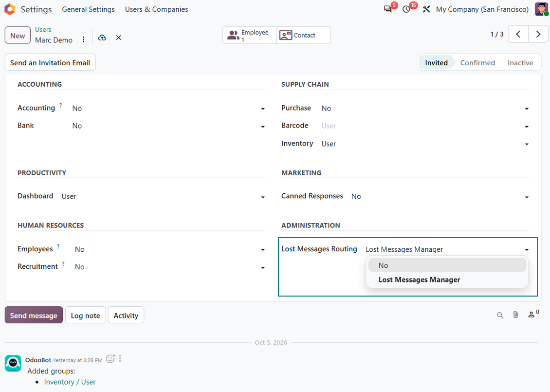Open the developer tools wrench icon
Image resolution: width=550 pixels, height=392 pixels.
[426, 9]
